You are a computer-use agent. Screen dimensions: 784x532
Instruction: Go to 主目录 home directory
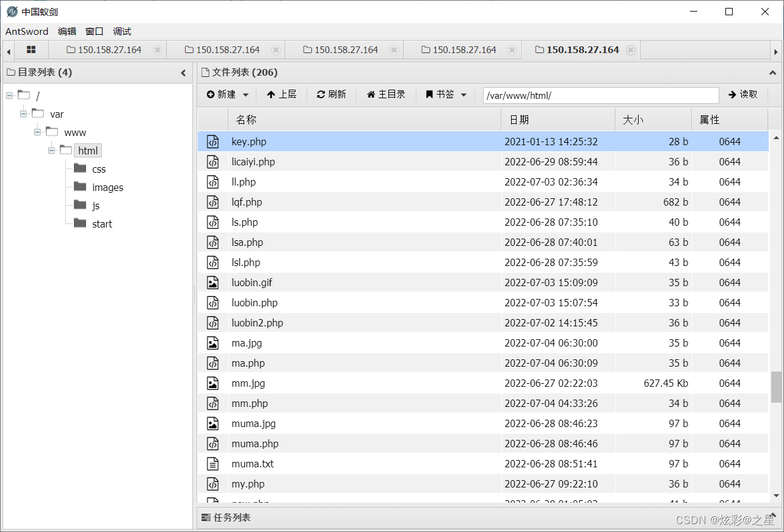click(386, 95)
